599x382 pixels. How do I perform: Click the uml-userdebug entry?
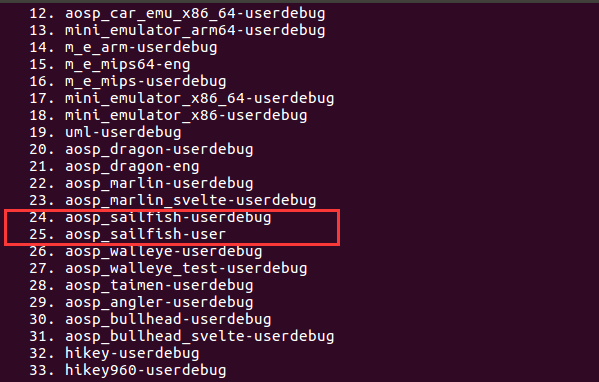pos(123,132)
